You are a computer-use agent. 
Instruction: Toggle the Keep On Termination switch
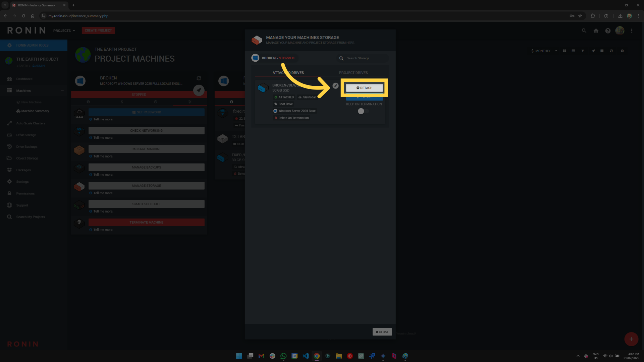click(x=363, y=111)
